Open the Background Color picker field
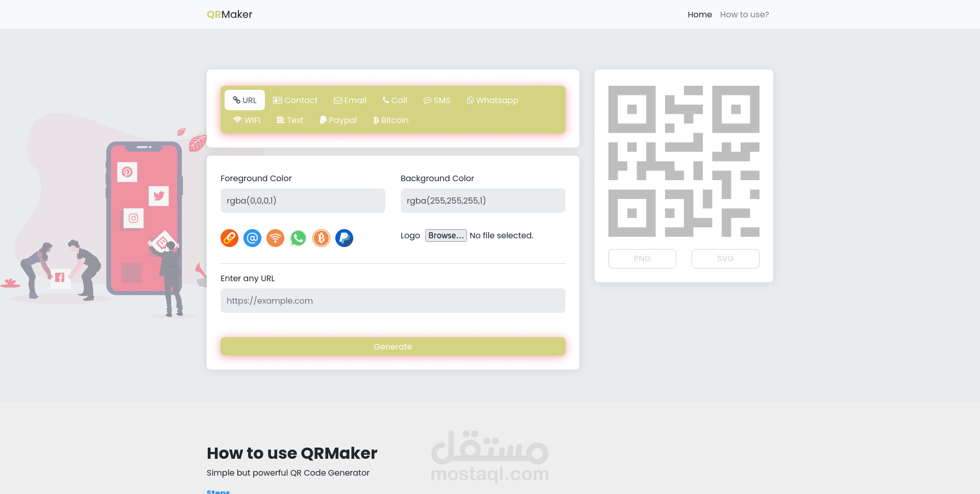 click(x=483, y=201)
